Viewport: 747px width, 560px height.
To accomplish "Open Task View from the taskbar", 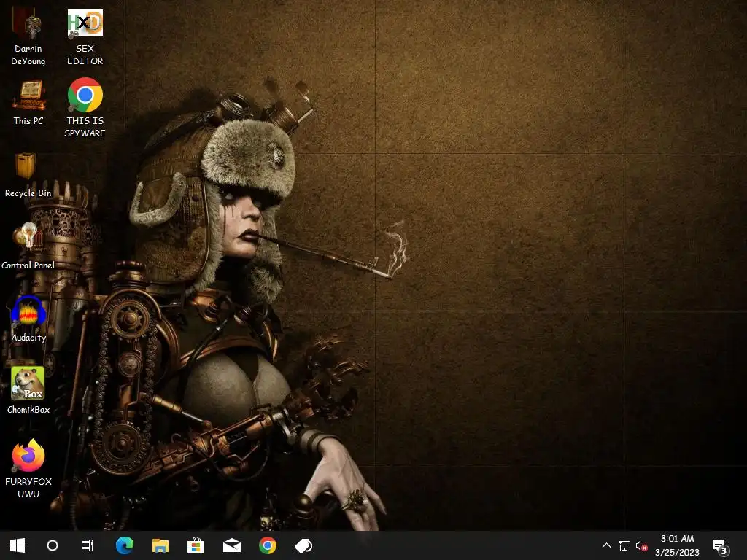I will [x=88, y=545].
